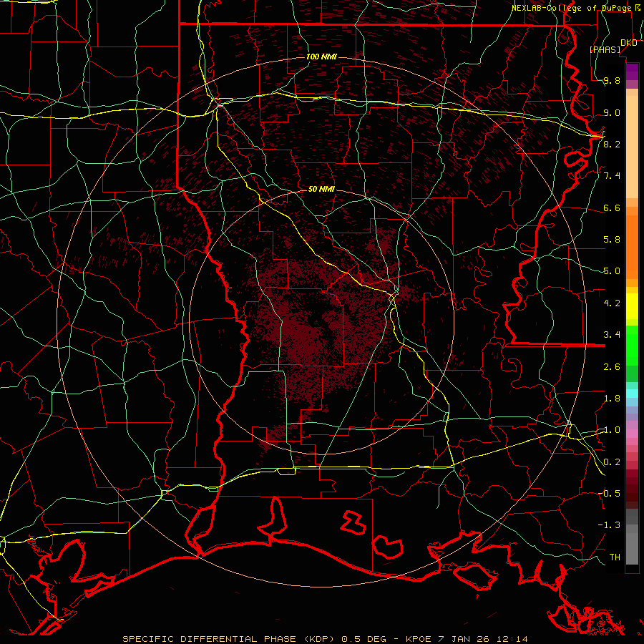This screenshot has height=644, width=644.
Task: Click the [PHAS] legend unit label
Action: (605, 49)
